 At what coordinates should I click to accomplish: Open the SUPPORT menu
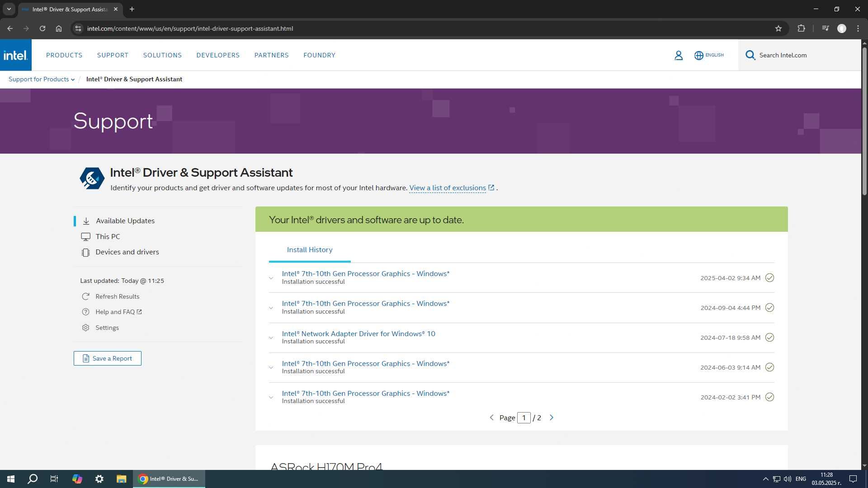point(113,55)
